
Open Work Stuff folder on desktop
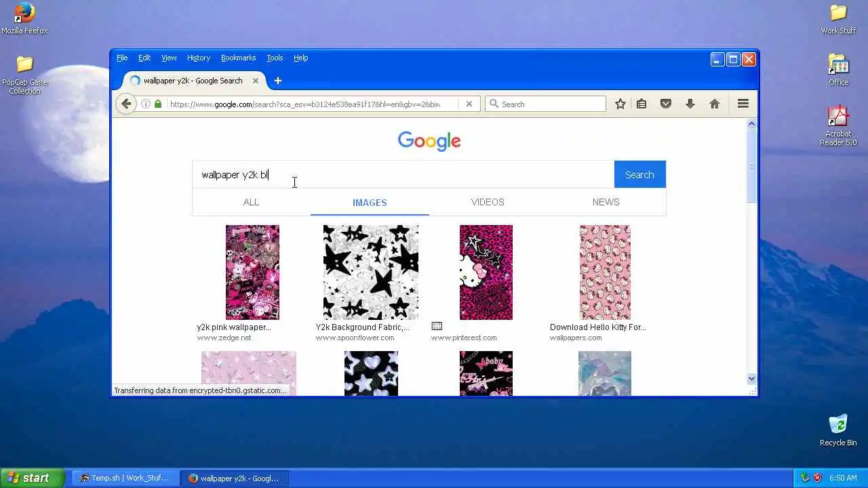point(838,18)
